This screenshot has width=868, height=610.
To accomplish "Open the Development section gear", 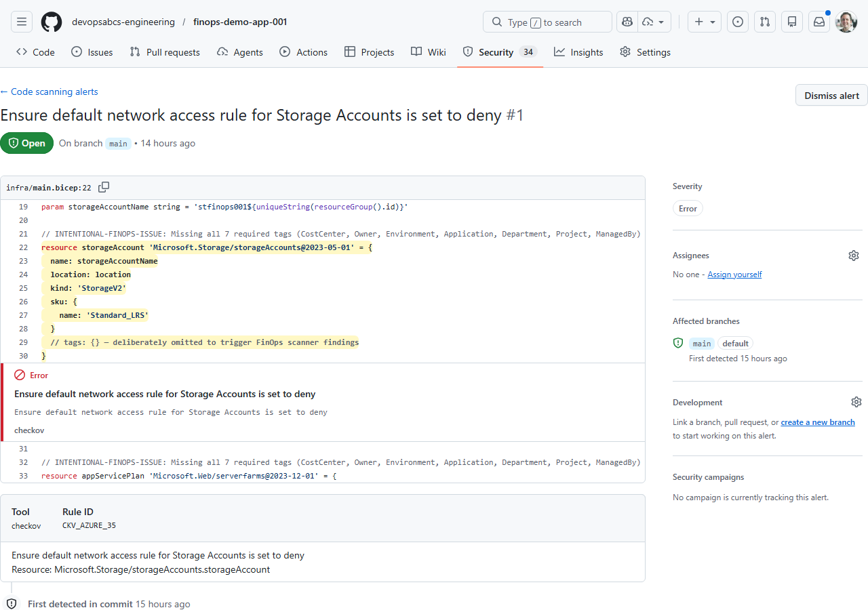I will click(x=856, y=402).
